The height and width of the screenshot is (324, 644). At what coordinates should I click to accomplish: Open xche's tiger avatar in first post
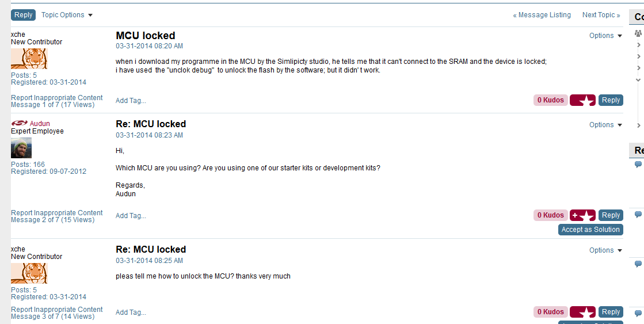tap(29, 59)
